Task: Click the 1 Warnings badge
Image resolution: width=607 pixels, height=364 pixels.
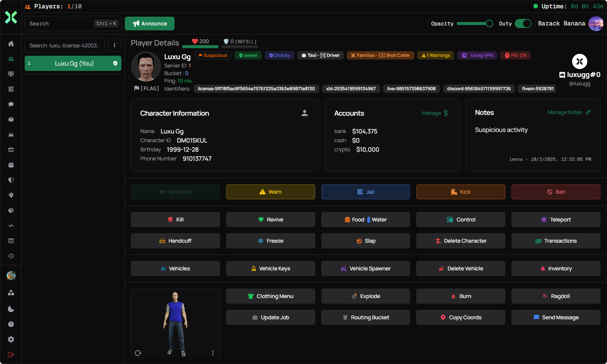Action: 436,55
